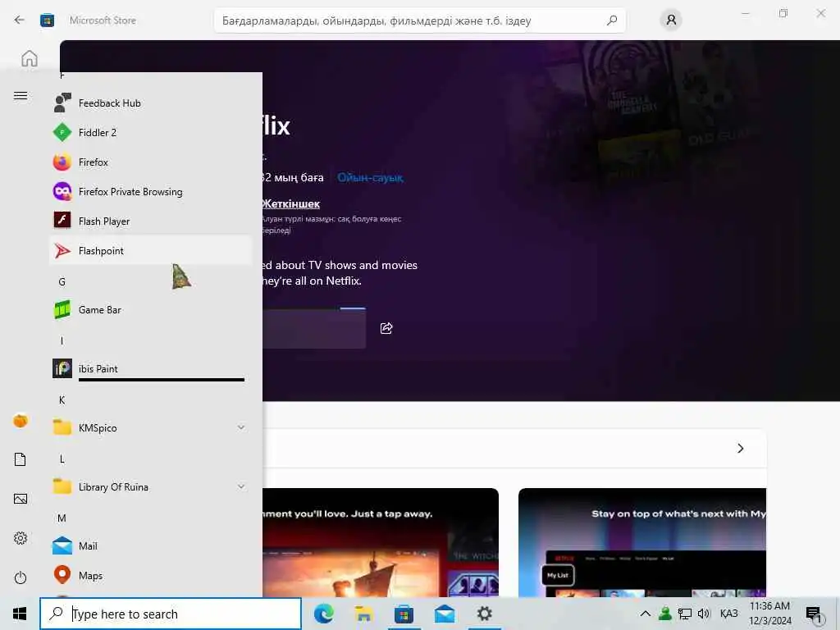Screen dimensions: 840x630
Task: Expand screenshots section with right chevron
Action: click(740, 449)
